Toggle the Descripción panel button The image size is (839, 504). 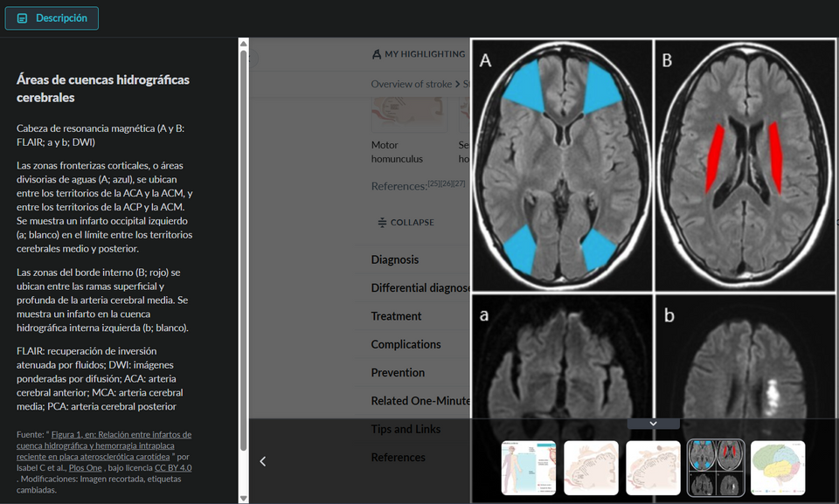[x=52, y=18]
